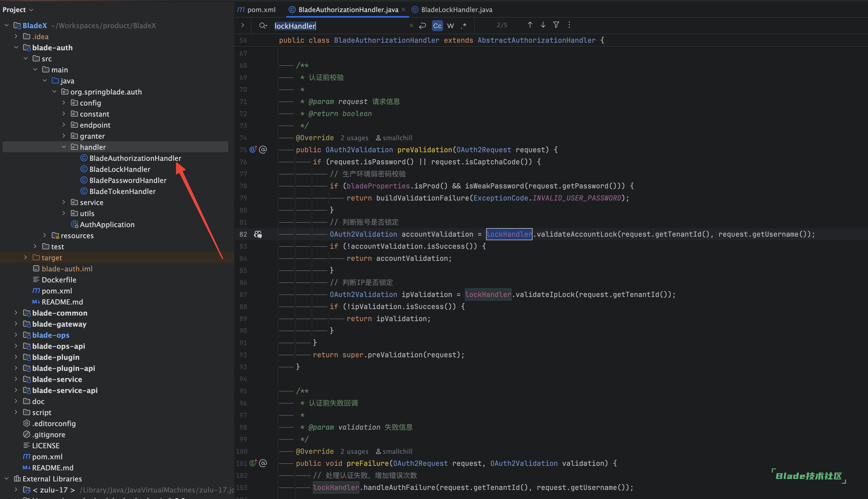Toggle Words (W) search option

tap(451, 26)
